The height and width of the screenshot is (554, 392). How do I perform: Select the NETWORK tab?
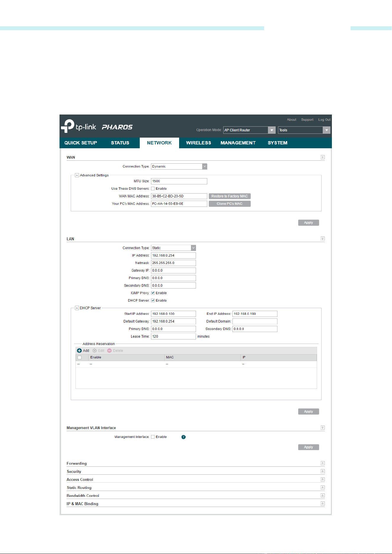coord(159,143)
